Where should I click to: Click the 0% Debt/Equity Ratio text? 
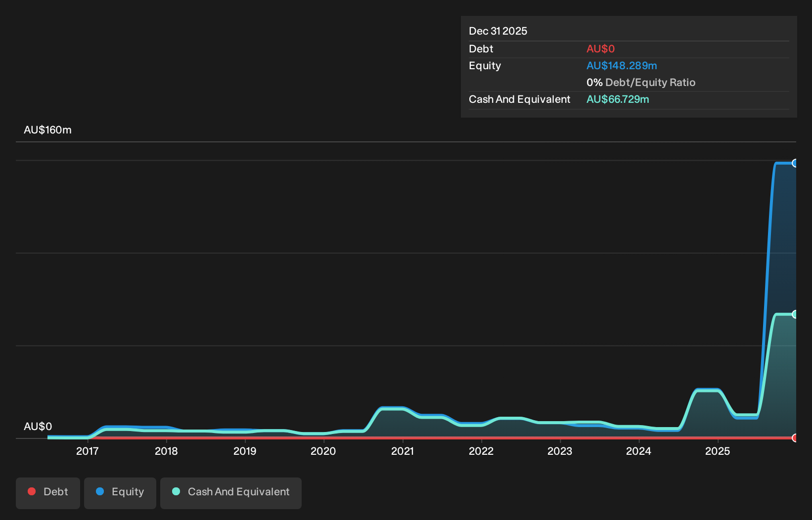641,83
